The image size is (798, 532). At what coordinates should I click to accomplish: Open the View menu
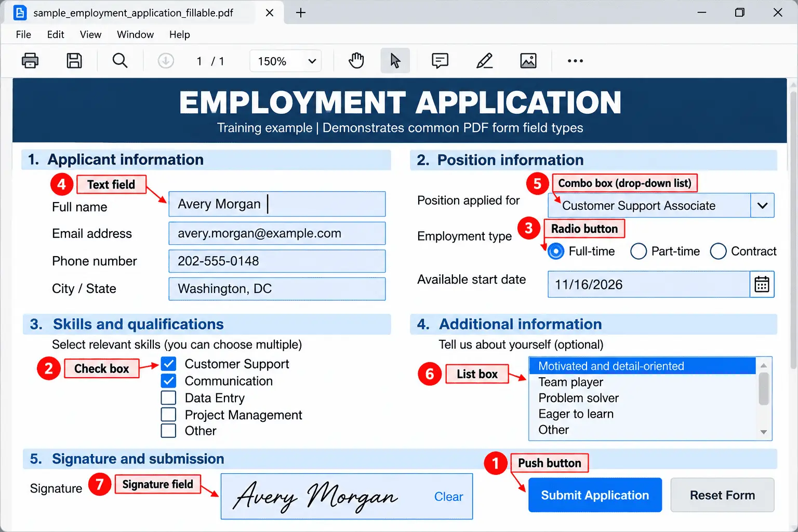click(90, 34)
